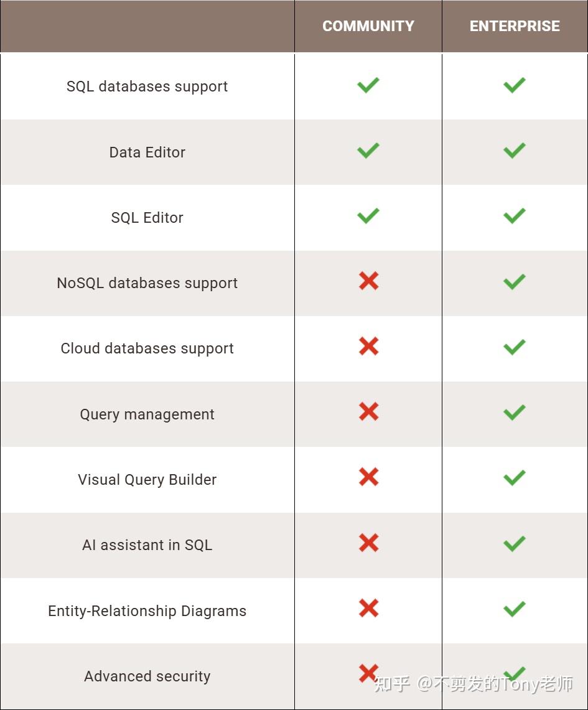
Task: Click the Enterprise checkmark for Entity-Relationship Diagrams
Action: pos(515,609)
